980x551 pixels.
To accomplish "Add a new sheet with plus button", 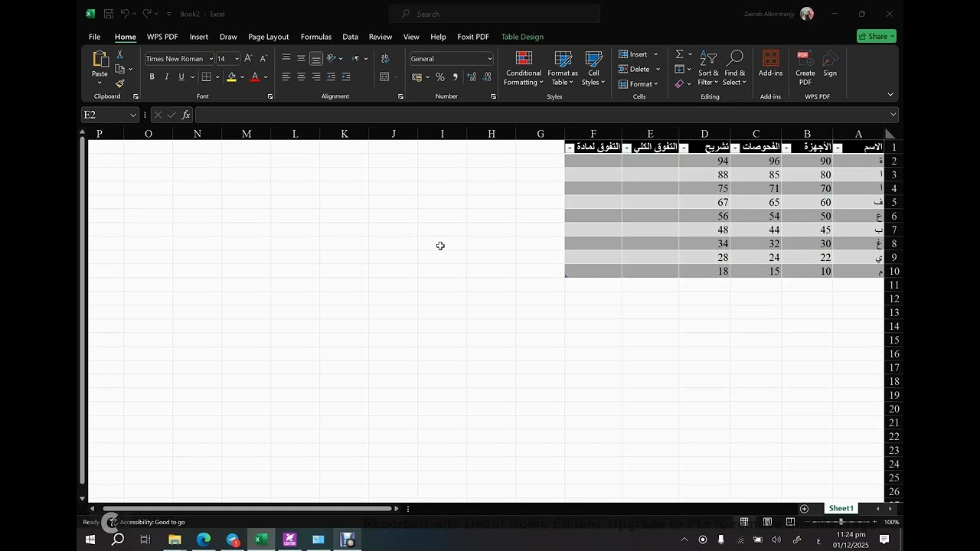I will click(x=804, y=509).
